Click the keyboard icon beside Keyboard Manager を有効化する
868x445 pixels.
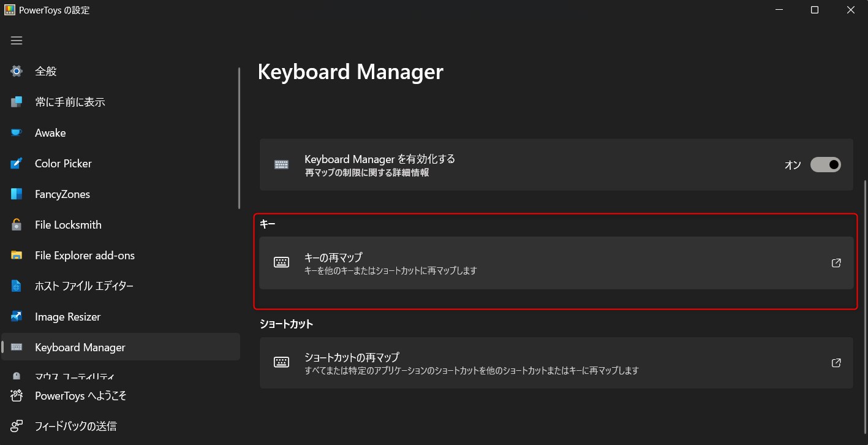pyautogui.click(x=281, y=164)
